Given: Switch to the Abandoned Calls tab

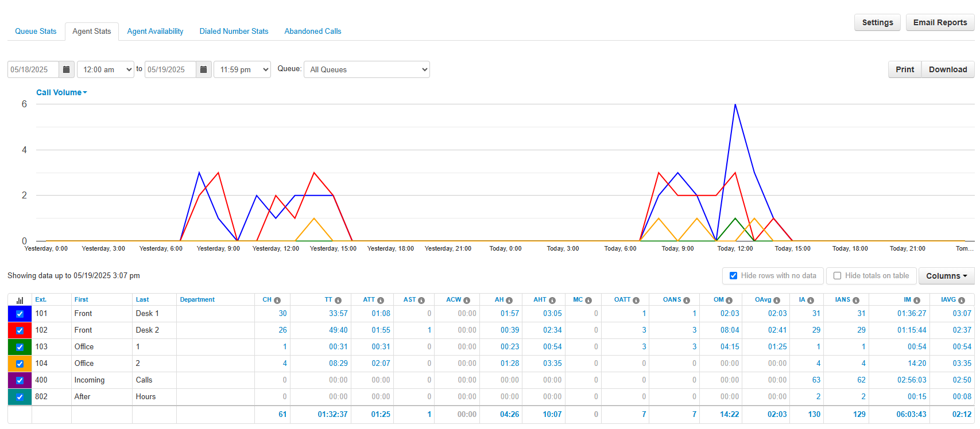Looking at the screenshot, I should point(313,32).
